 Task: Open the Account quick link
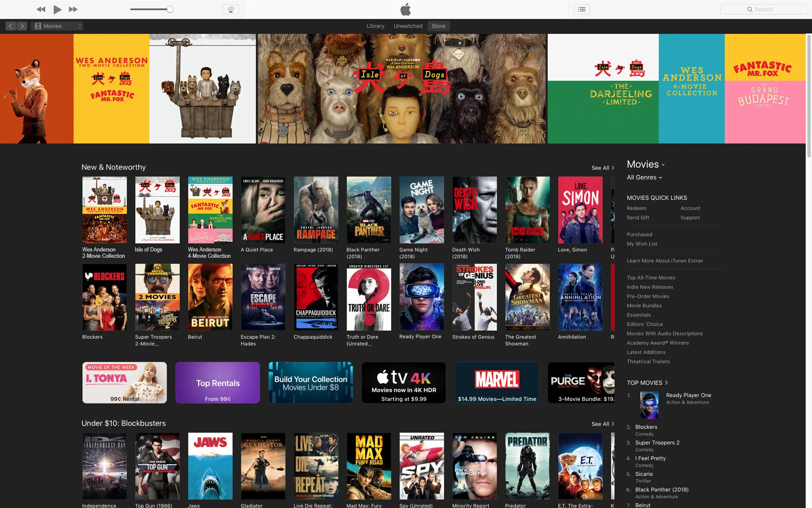click(690, 208)
